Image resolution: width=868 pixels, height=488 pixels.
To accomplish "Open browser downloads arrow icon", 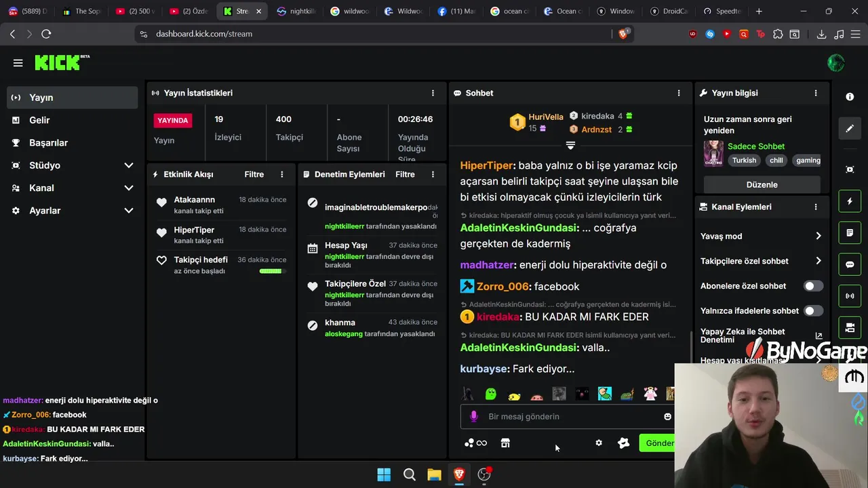I will [821, 34].
